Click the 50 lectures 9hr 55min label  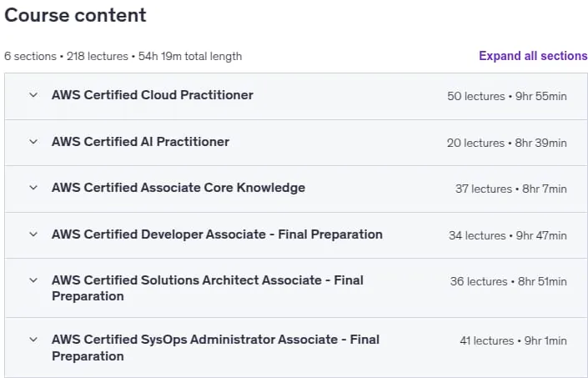506,96
